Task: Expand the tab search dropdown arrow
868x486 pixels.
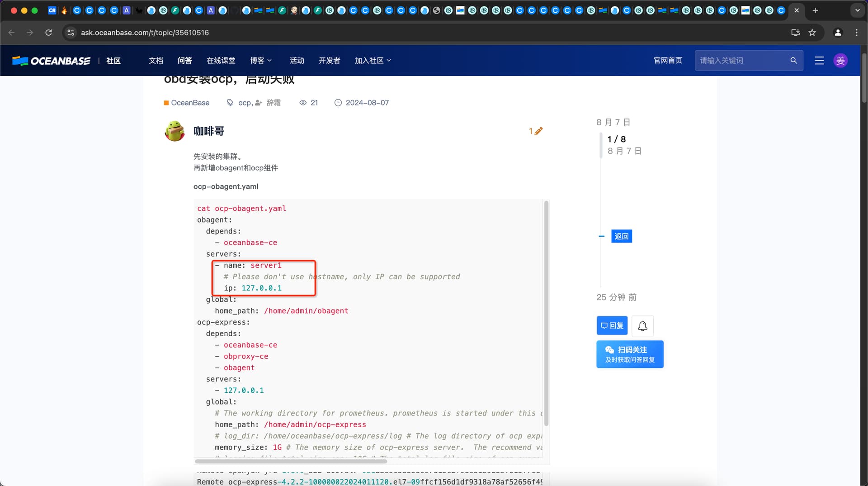Action: [857, 10]
